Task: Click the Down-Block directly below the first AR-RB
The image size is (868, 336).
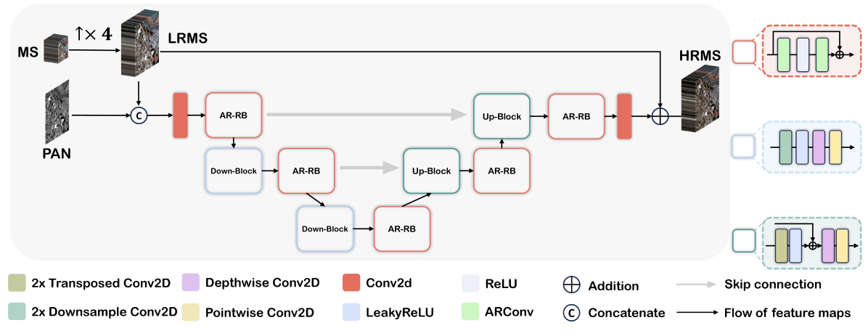Action: (233, 171)
